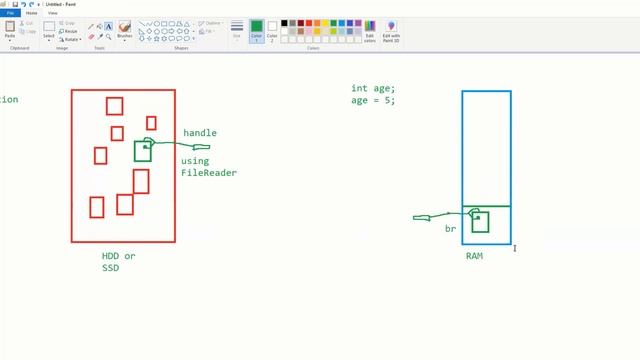Viewport: 640px width, 360px height.
Task: Choose the Triangle shape
Action: 187,24
